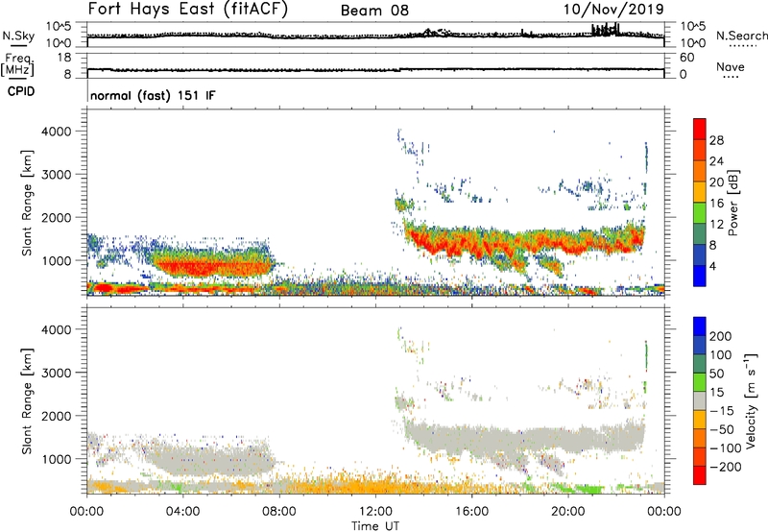This screenshot has width=768, height=532.
Task: Click the "12:00" time axis label
Action: coord(375,512)
